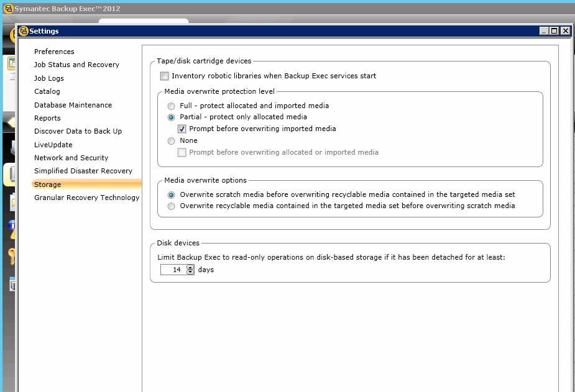
Task: Uncheck Prompt before overwriting imported media
Action: pyautogui.click(x=182, y=129)
